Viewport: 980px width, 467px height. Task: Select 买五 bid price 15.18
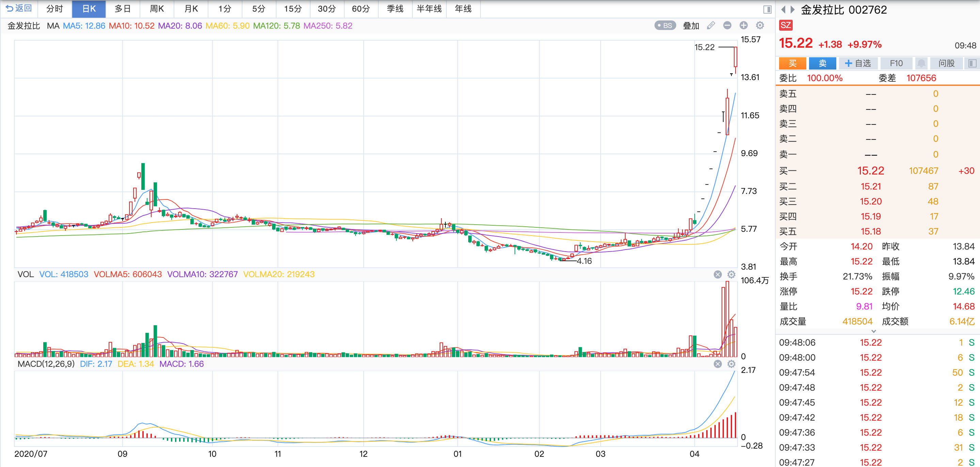pyautogui.click(x=871, y=231)
